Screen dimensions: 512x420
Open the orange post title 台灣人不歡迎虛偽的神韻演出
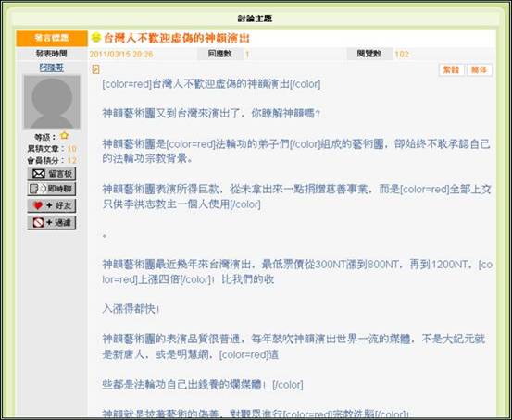click(177, 38)
